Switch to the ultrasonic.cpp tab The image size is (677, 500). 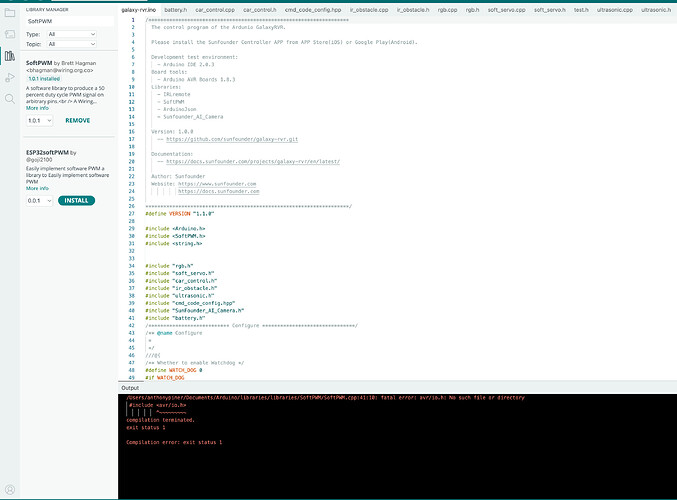[615, 9]
